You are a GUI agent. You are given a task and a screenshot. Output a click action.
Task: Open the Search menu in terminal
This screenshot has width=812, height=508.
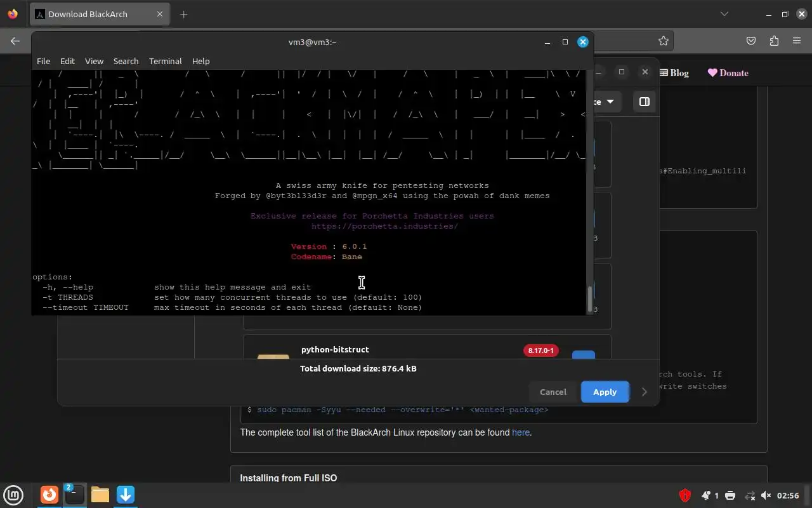coord(126,61)
